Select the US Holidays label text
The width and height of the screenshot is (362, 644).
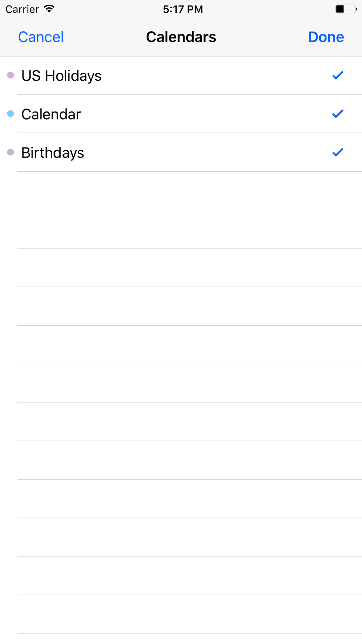[x=62, y=76]
